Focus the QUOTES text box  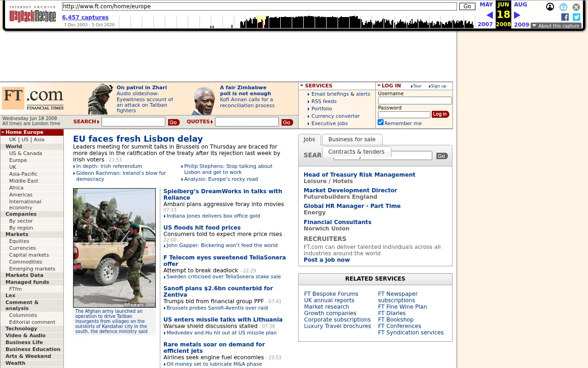pyautogui.click(x=247, y=122)
